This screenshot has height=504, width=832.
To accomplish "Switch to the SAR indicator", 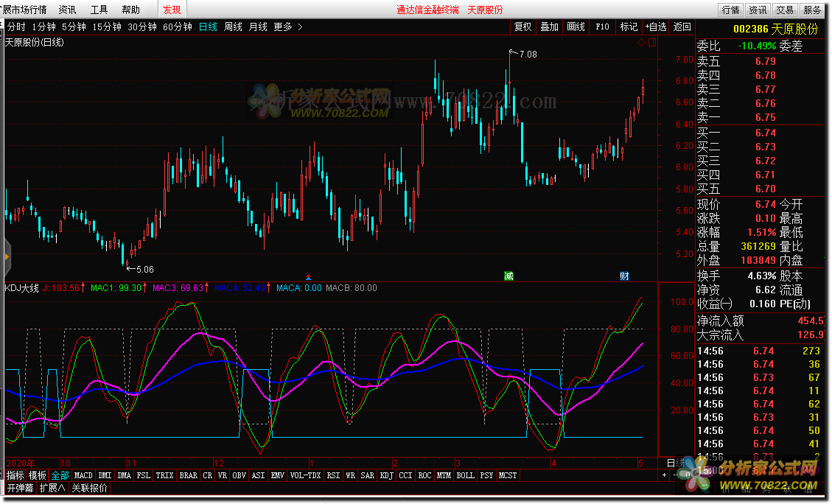I will pos(367,475).
